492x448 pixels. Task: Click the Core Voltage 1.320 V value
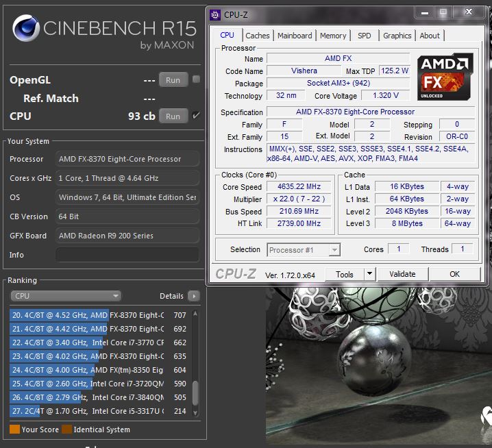click(x=386, y=95)
